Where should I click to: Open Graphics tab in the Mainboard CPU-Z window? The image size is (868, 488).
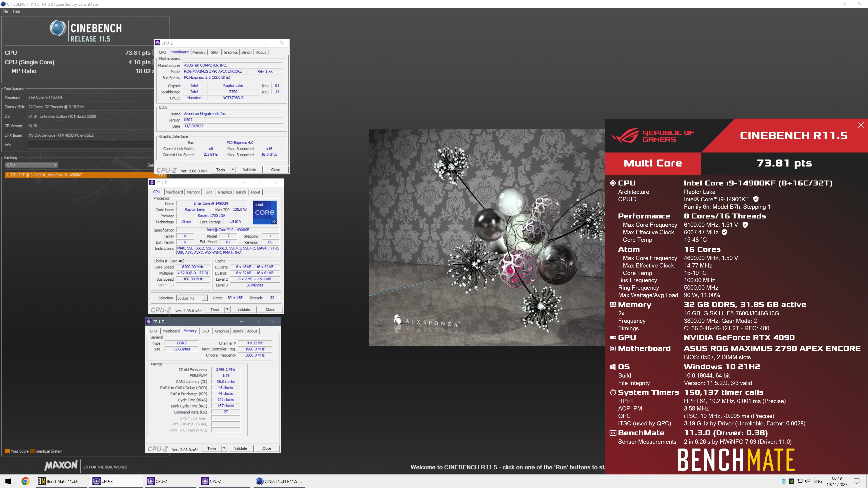pos(231,52)
